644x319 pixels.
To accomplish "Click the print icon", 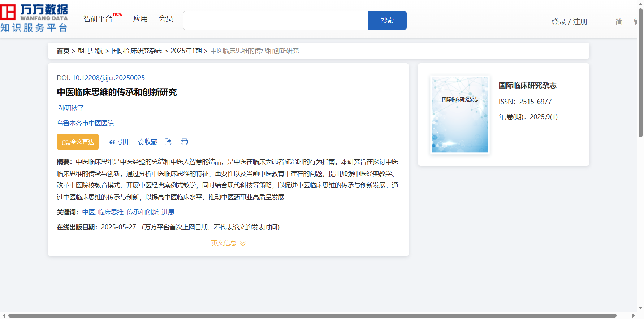I will tap(184, 142).
